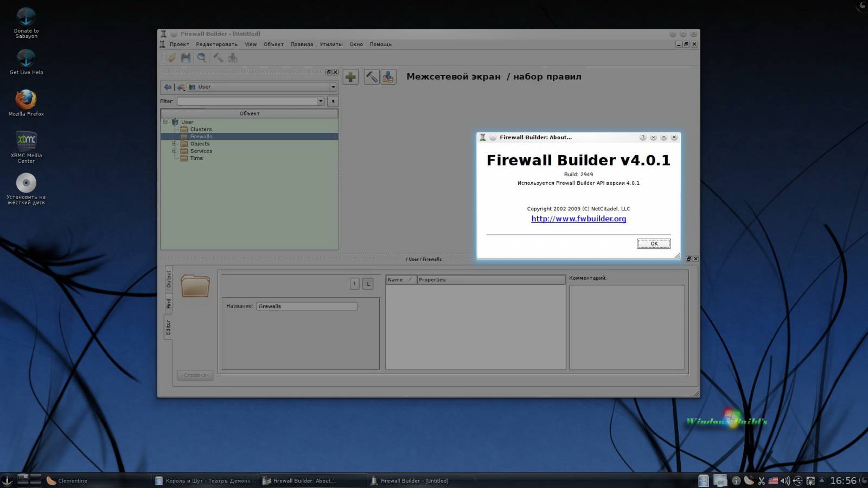The width and height of the screenshot is (868, 488).
Task: Click the Справка help button
Action: pyautogui.click(x=195, y=375)
